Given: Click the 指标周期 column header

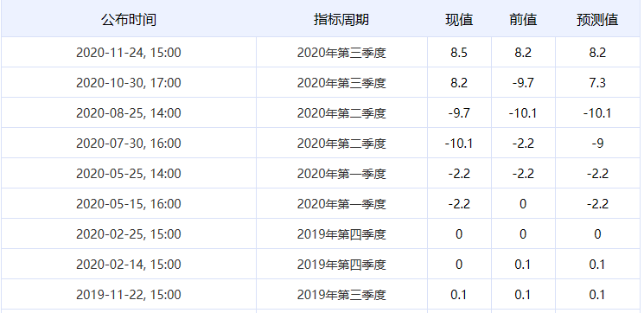Looking at the screenshot, I should coord(341,20).
